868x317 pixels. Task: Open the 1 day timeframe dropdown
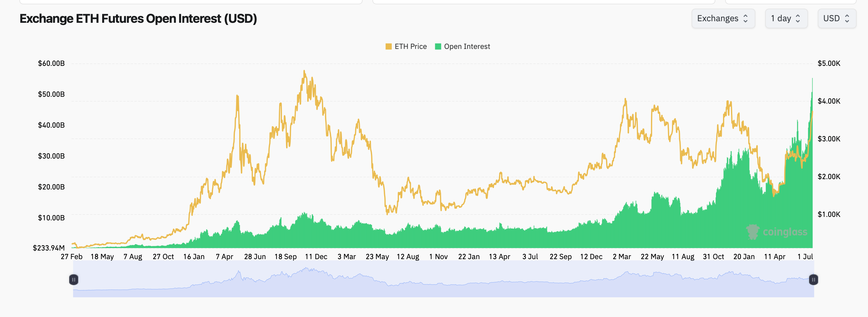786,18
